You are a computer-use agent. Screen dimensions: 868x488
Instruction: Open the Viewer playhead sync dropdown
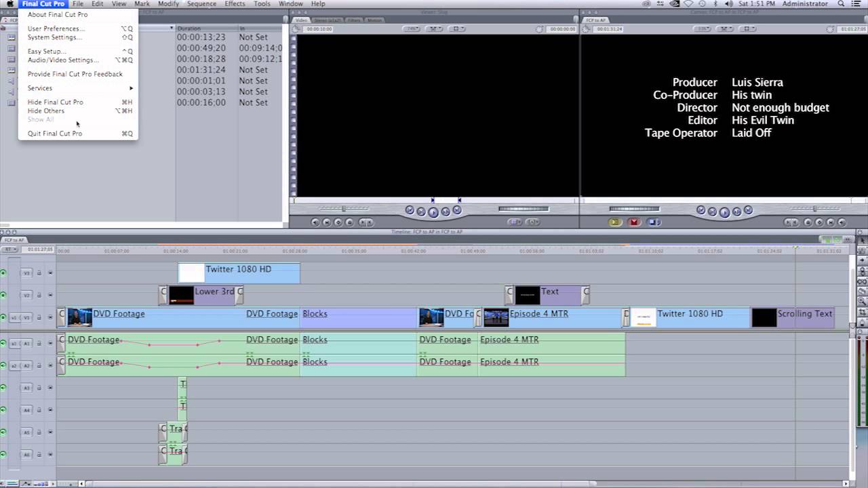point(434,29)
